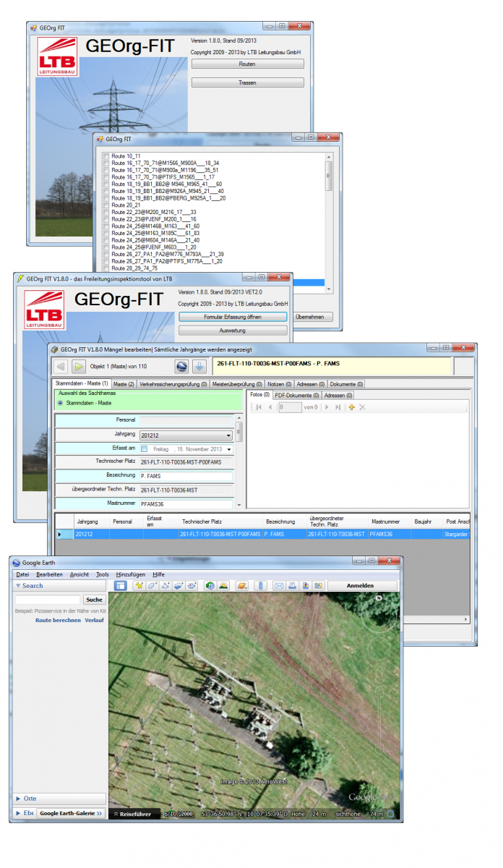Open the PDF-Dokumente (0) tab

tap(297, 396)
